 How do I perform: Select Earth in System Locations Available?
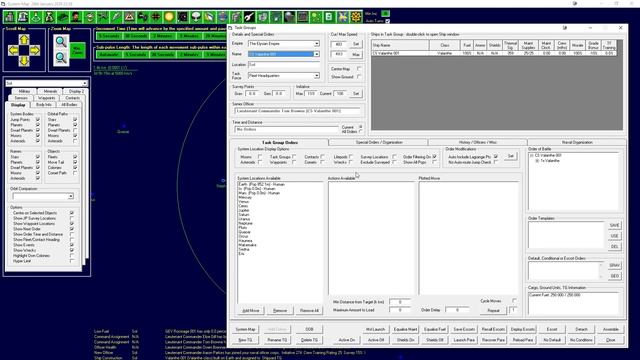pyautogui.click(x=261, y=184)
